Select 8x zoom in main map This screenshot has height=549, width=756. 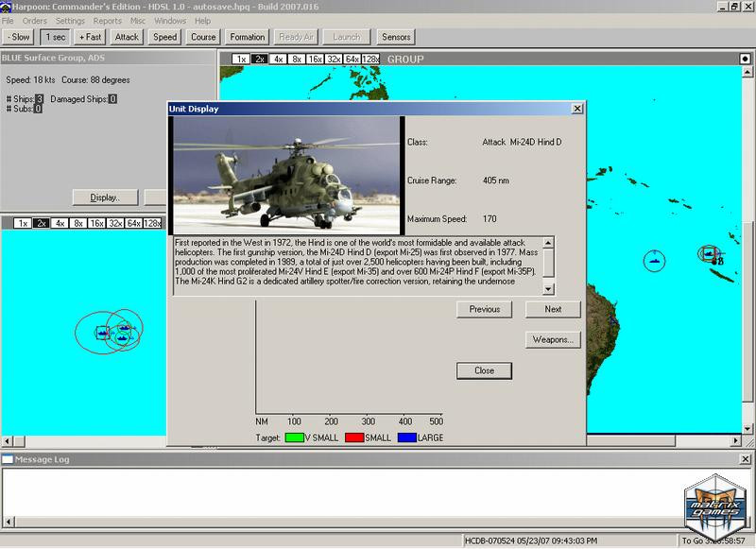pos(296,59)
